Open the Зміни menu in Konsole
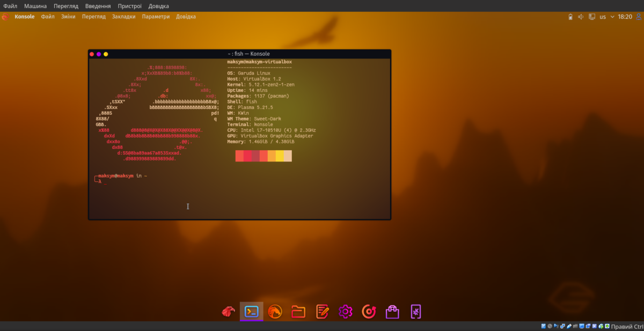Screen dimensions: 644x331 coord(68,17)
